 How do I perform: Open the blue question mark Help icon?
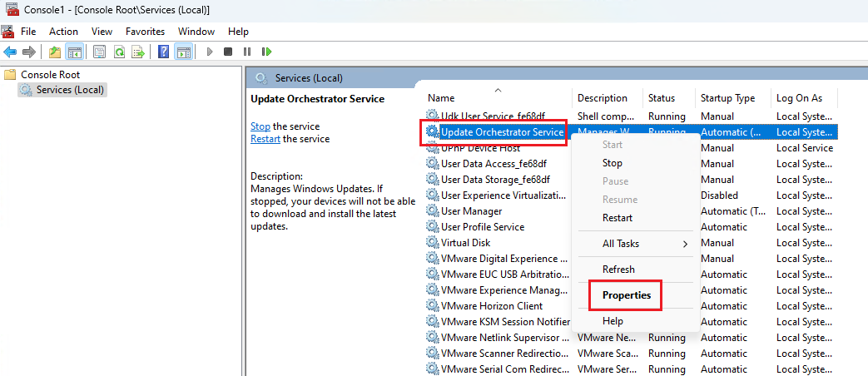163,52
